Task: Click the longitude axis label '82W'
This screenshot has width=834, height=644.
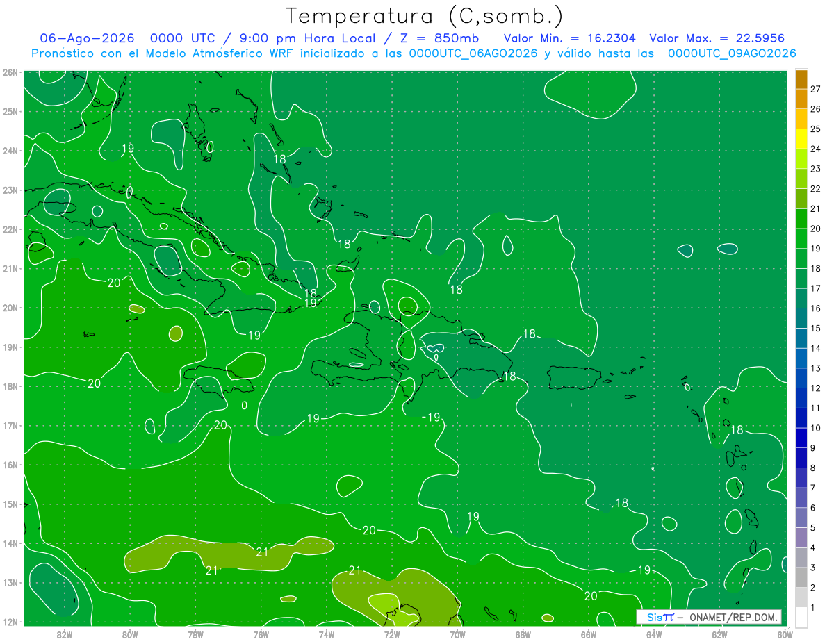Action: [x=65, y=634]
